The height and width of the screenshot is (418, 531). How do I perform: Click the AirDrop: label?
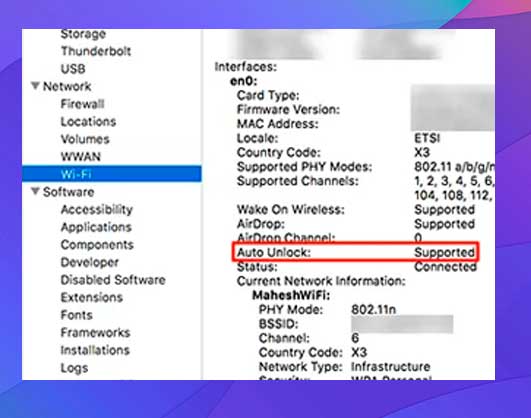[261, 224]
